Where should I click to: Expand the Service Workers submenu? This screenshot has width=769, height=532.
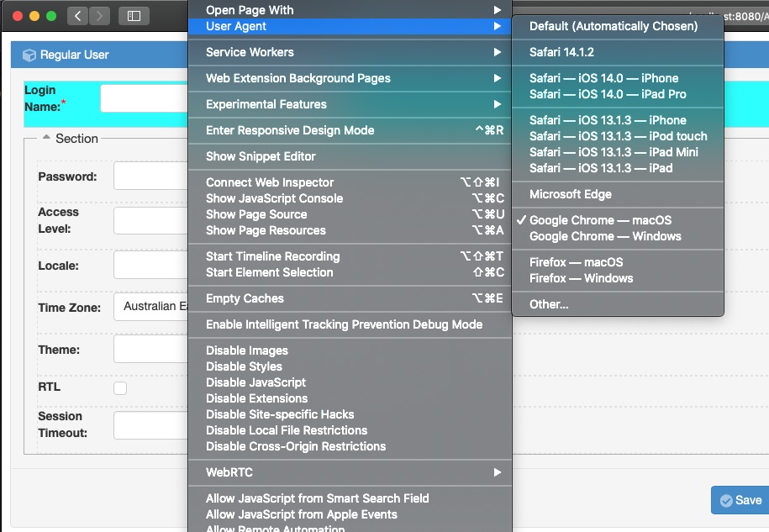point(350,52)
